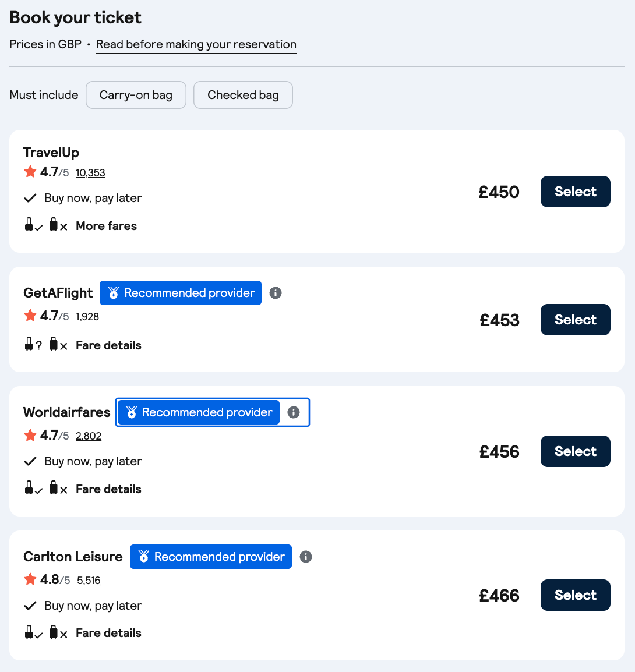Expand More fares for TravelUp
This screenshot has height=672, width=635.
(x=107, y=226)
